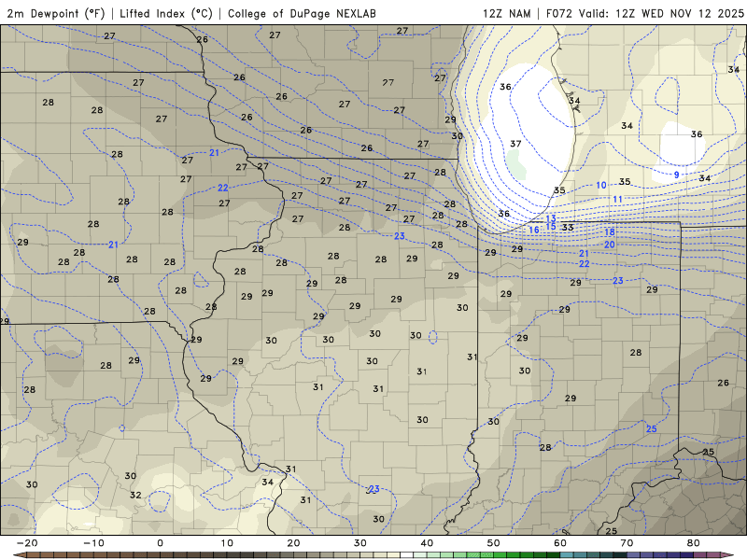Click the 50 tick label on colorbar
This screenshot has width=747, height=560.
(494, 543)
